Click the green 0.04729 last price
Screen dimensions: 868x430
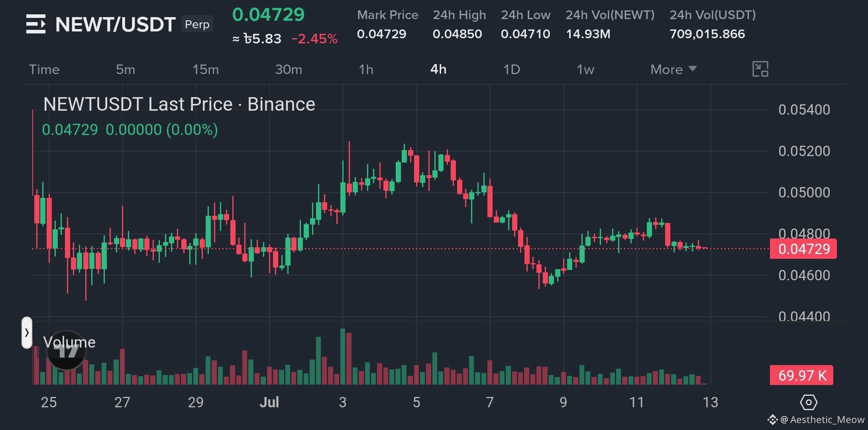point(268,15)
